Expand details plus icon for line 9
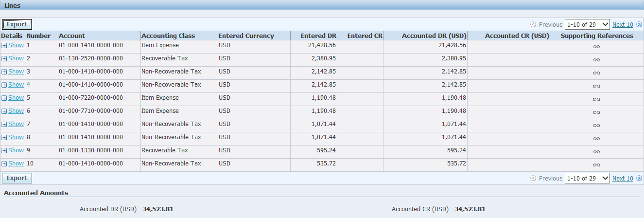This screenshot has width=644, height=218. pos(4,150)
